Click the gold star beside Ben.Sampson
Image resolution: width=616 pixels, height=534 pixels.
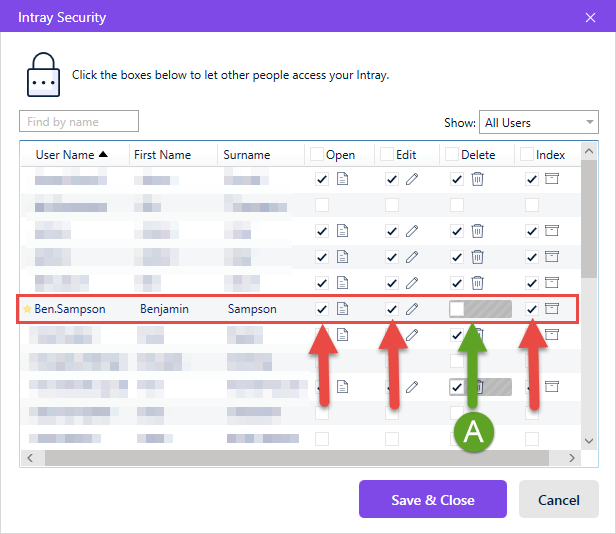coord(27,309)
